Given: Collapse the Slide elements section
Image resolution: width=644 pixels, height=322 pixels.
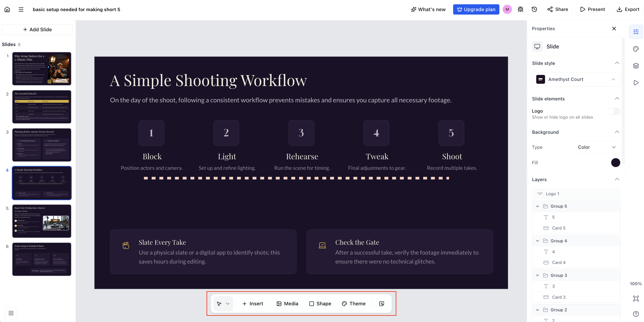Looking at the screenshot, I should coord(617,99).
